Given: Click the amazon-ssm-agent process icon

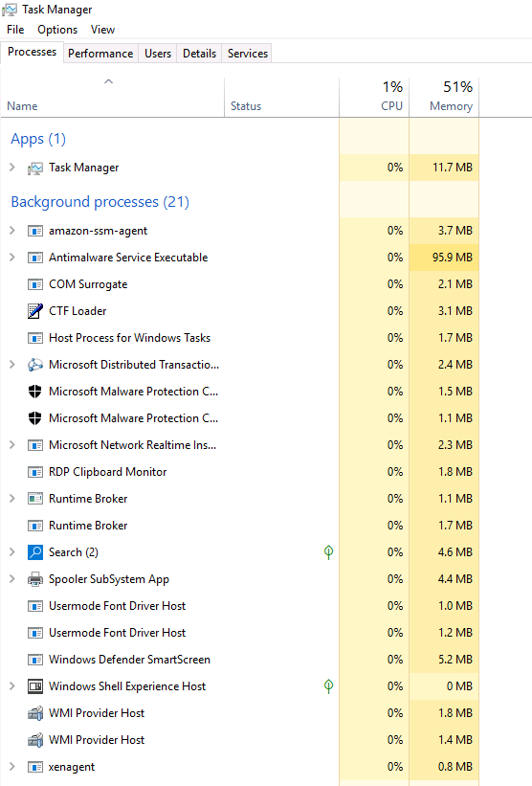Looking at the screenshot, I should (x=35, y=231).
